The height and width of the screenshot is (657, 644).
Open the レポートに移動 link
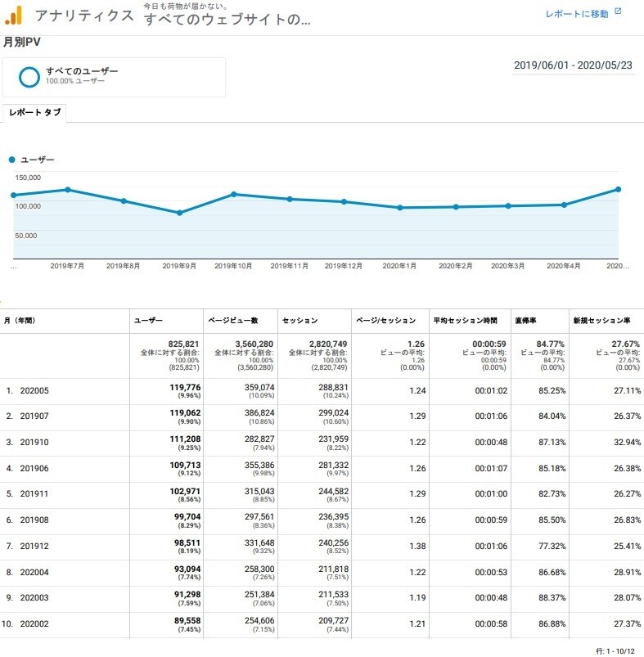pyautogui.click(x=577, y=14)
